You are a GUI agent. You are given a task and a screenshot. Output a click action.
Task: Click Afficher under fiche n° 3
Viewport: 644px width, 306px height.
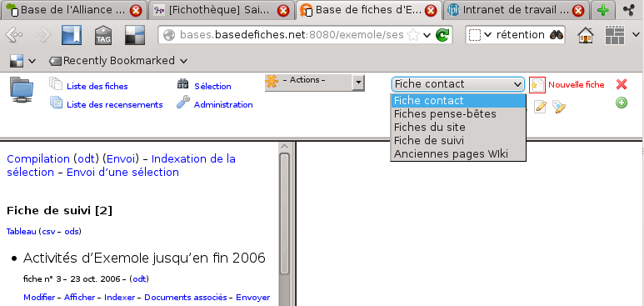tap(79, 298)
